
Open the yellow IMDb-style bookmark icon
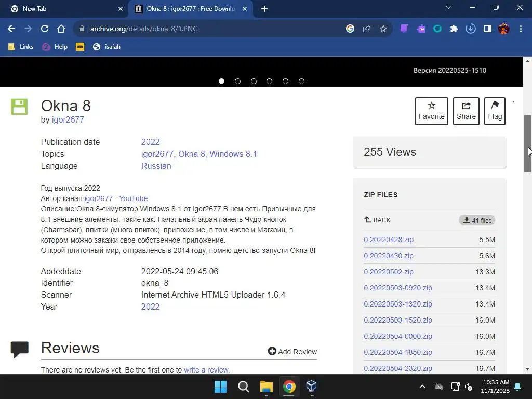tap(80, 47)
